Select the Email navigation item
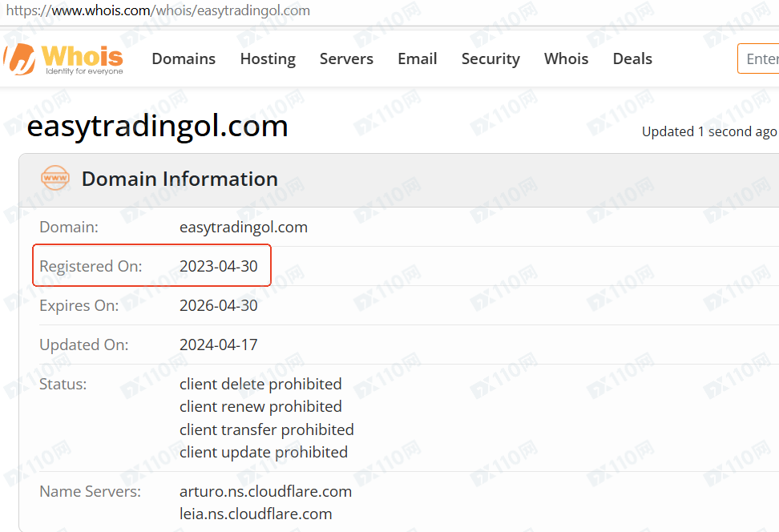Image resolution: width=779 pixels, height=532 pixels. pos(418,58)
